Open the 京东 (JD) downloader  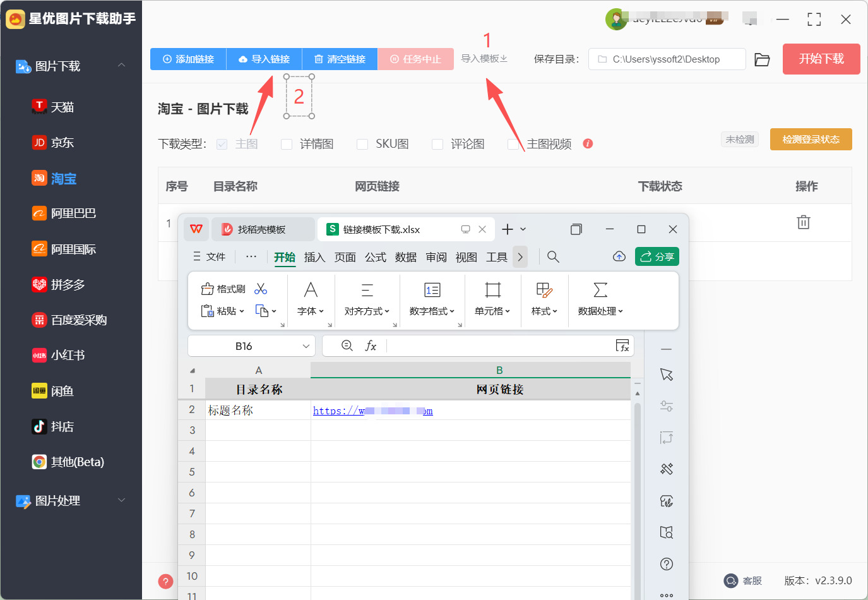[53, 143]
